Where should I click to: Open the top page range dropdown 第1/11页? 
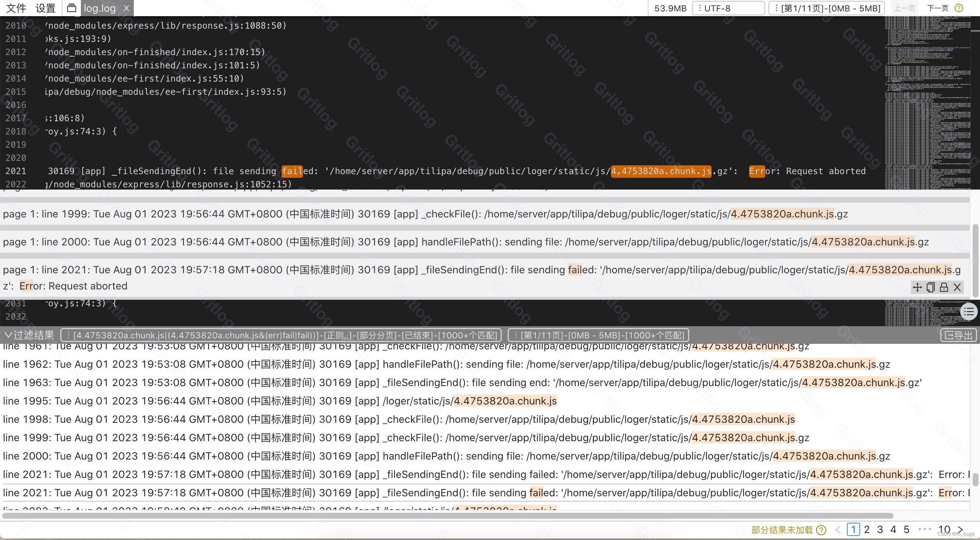point(827,8)
